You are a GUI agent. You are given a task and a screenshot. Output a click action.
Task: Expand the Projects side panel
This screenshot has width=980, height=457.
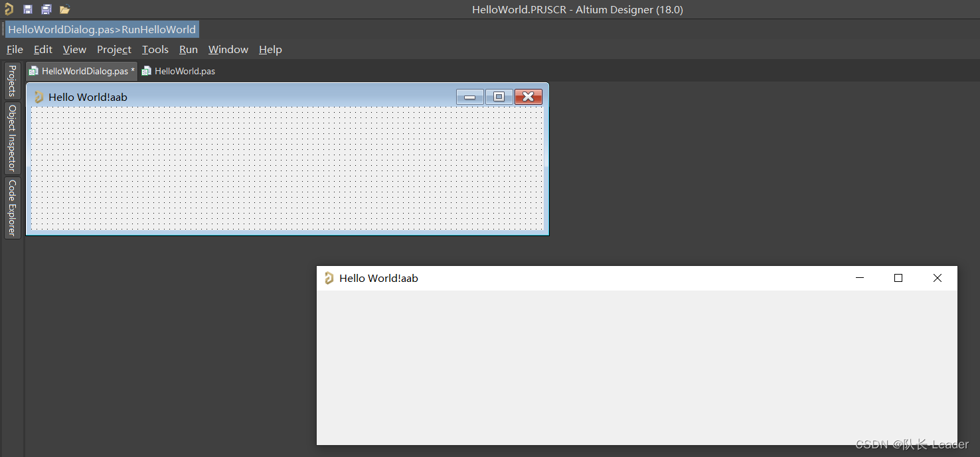[x=12, y=81]
